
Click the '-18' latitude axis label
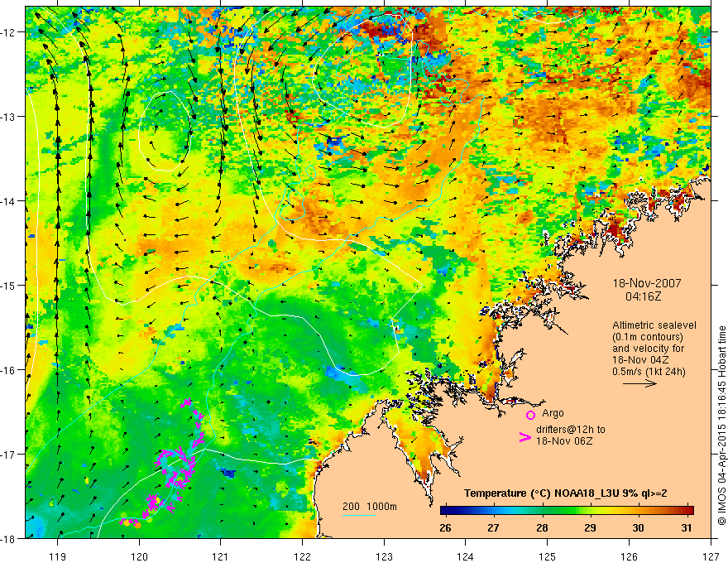click(8, 538)
